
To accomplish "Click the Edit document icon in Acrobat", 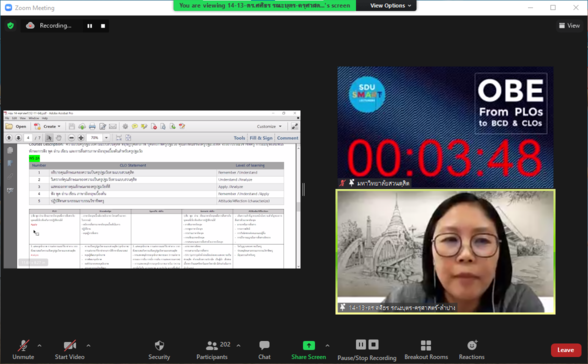I will (102, 126).
